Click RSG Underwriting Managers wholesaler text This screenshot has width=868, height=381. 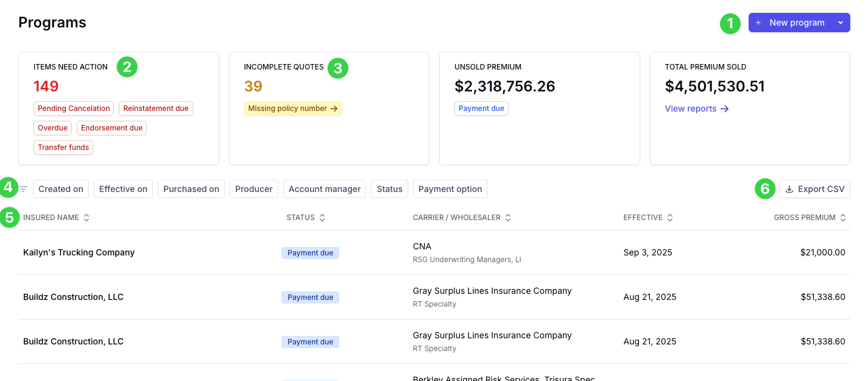(467, 260)
